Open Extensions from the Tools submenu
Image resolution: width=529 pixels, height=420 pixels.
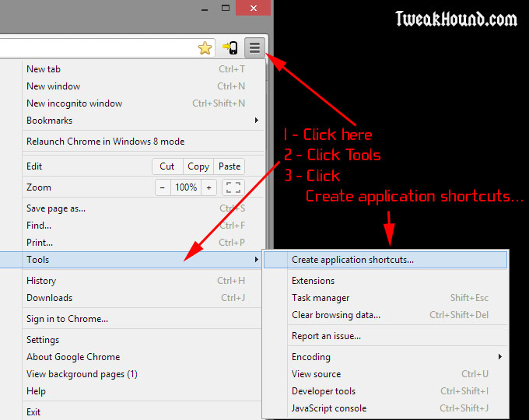coord(385,281)
